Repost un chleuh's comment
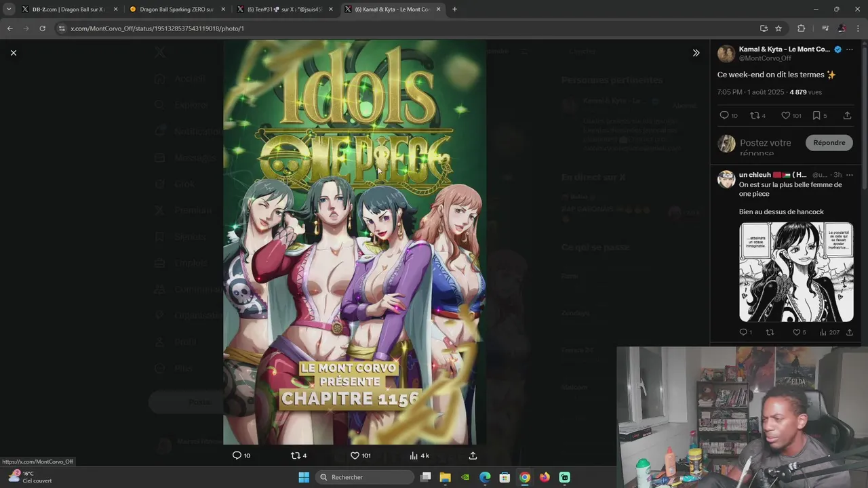The height and width of the screenshot is (488, 868). coord(770,332)
